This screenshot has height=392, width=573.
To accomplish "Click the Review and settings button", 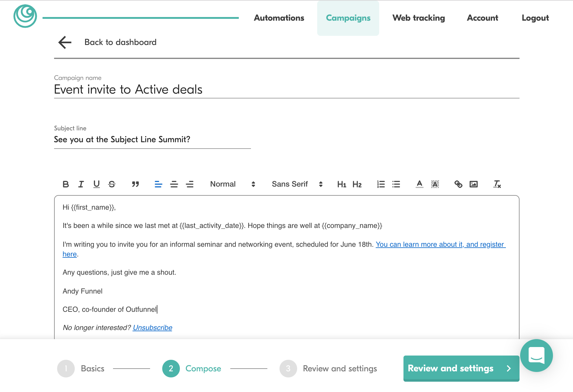I will click(461, 368).
